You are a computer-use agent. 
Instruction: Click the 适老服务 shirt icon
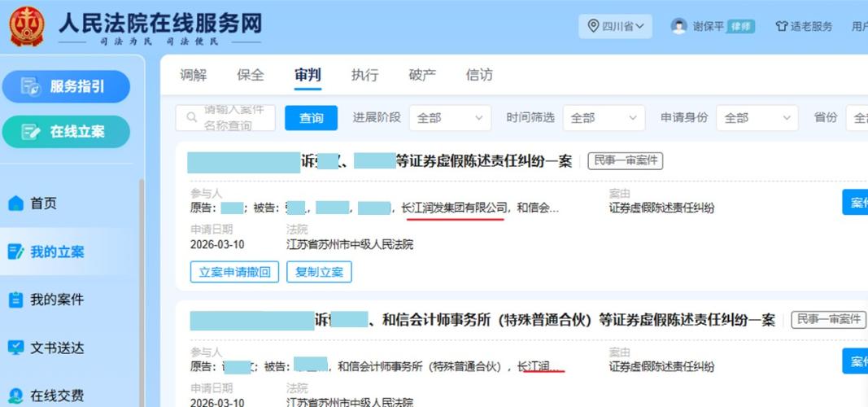781,26
